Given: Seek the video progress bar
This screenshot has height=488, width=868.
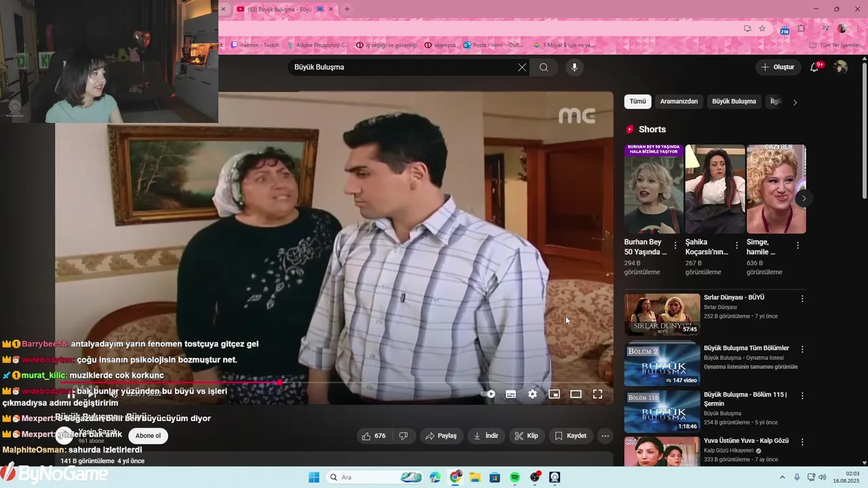Looking at the screenshot, I should coord(334,382).
